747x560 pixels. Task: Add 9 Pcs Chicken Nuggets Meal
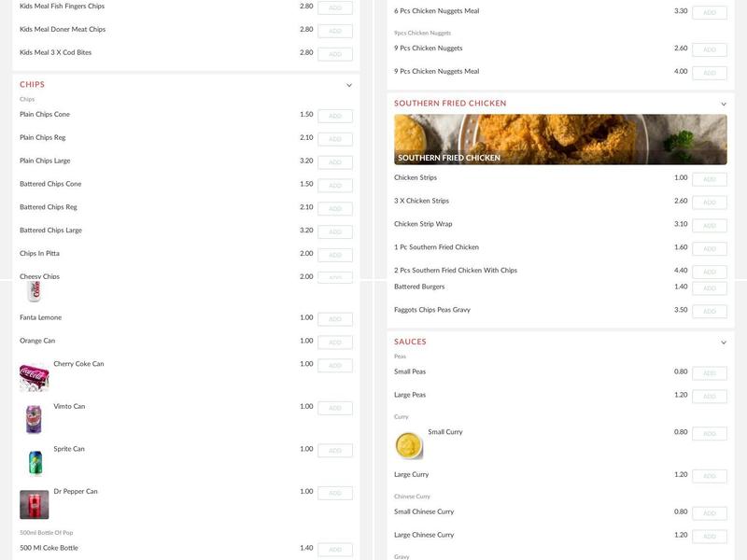point(710,73)
